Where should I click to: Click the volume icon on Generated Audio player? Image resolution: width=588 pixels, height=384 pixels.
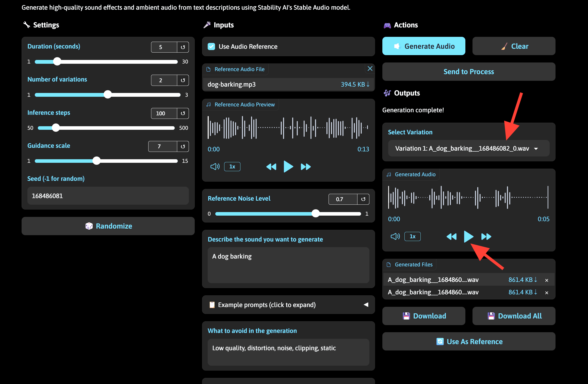pos(395,236)
